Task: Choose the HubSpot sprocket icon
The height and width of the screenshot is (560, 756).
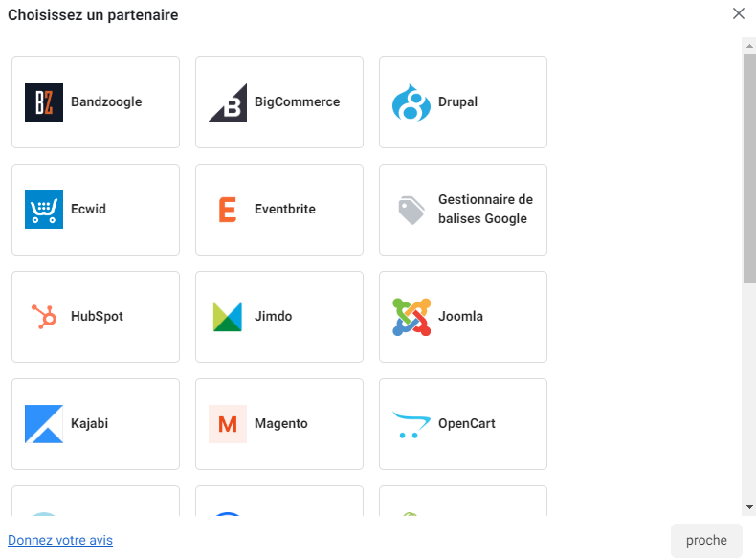Action: tap(44, 317)
